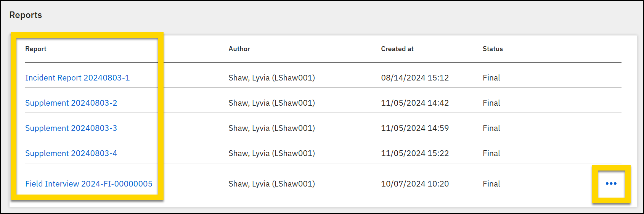Open the three-dot menu for Field Interview row
This screenshot has width=644, height=214.
611,183
